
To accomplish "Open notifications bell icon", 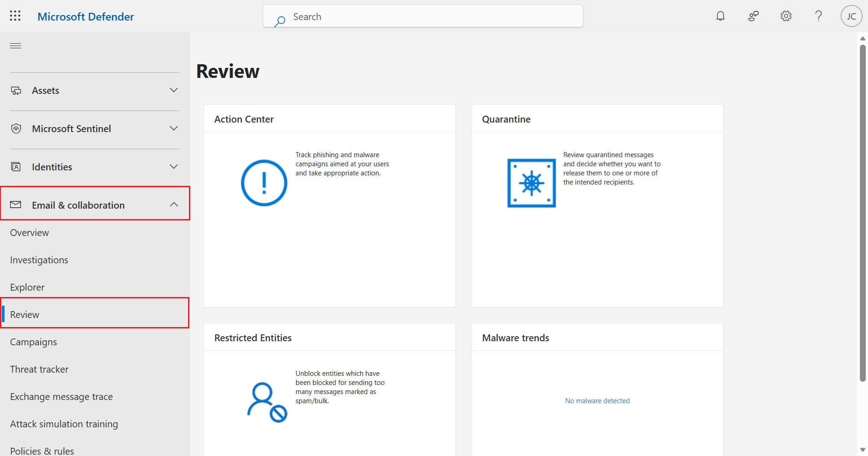I will 720,16.
